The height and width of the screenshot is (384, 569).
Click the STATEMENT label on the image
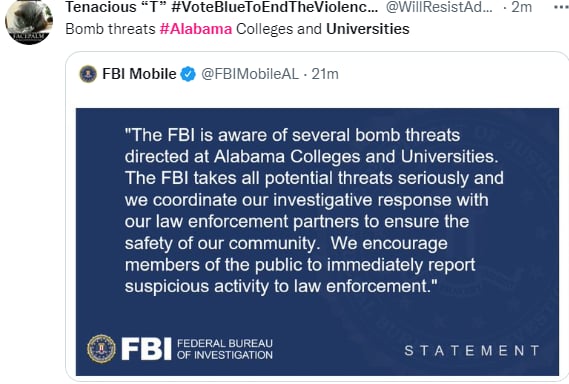472,351
